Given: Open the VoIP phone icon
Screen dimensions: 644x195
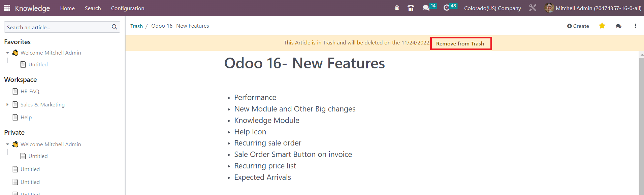Looking at the screenshot, I should point(411,8).
